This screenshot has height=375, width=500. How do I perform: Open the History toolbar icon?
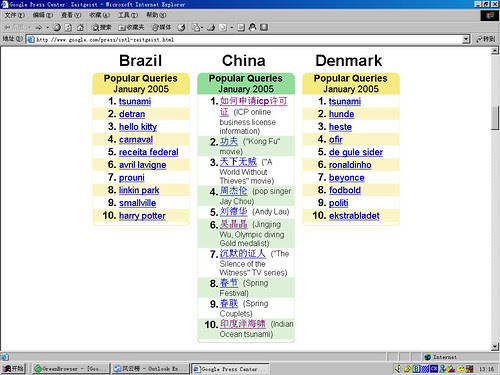click(x=181, y=27)
